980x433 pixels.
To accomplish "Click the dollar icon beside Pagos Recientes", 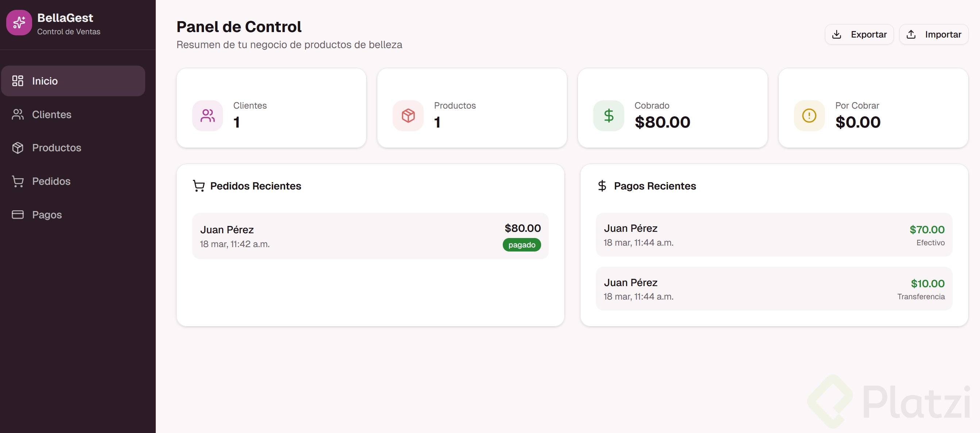I will click(602, 186).
